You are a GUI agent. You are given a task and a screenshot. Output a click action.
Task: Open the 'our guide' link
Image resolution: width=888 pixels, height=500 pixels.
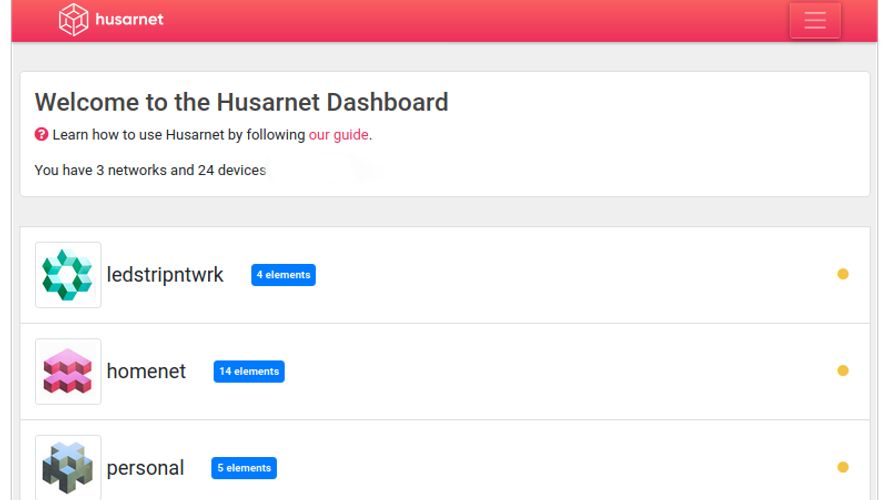tap(339, 135)
